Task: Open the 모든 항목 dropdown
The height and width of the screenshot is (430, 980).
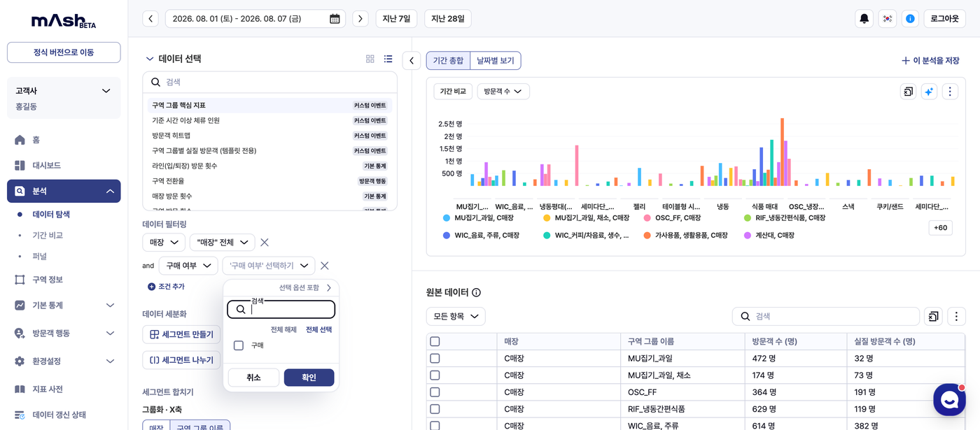Action: (456, 317)
